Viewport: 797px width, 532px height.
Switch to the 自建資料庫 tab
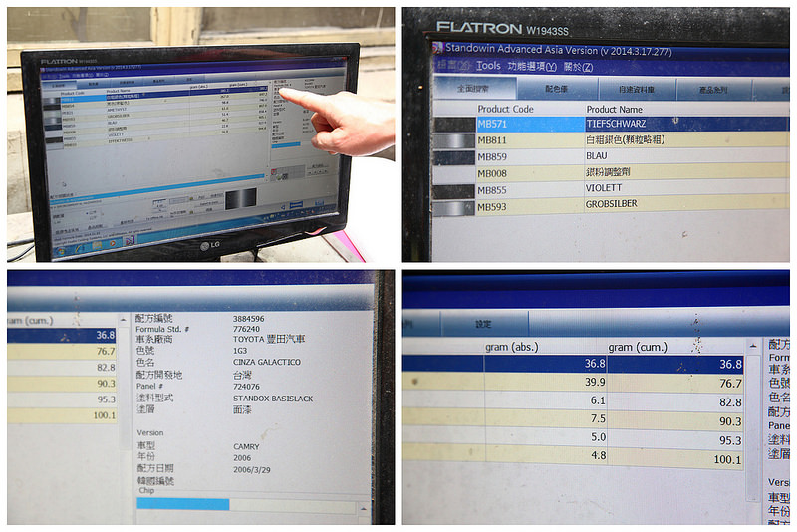pyautogui.click(x=637, y=90)
